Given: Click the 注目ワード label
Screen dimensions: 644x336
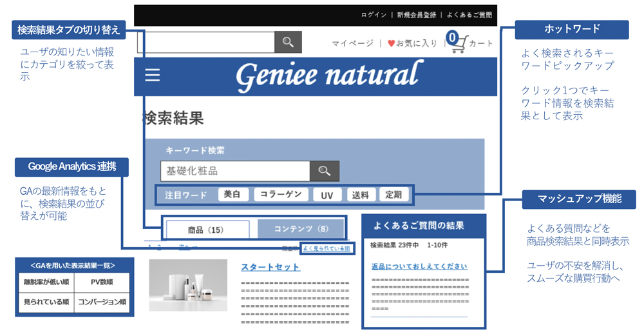Looking at the screenshot, I should coord(186,195).
